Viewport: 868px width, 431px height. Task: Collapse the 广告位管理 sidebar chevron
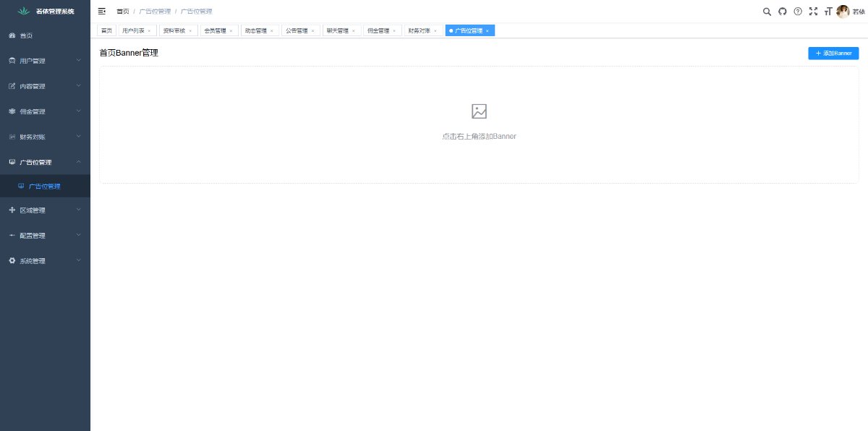(79, 162)
